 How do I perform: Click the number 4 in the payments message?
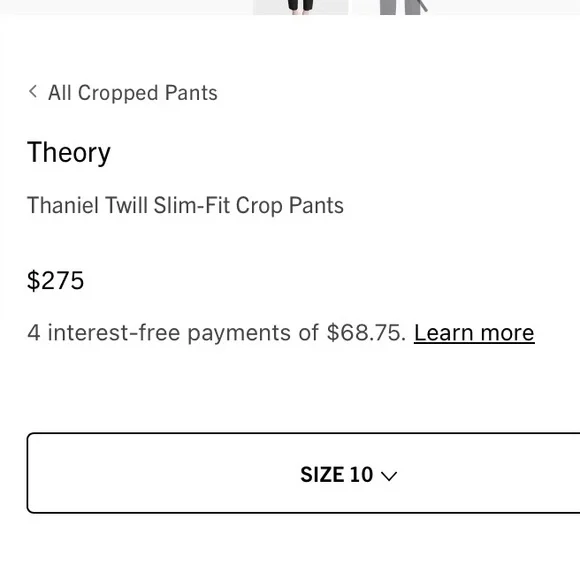pyautogui.click(x=34, y=333)
